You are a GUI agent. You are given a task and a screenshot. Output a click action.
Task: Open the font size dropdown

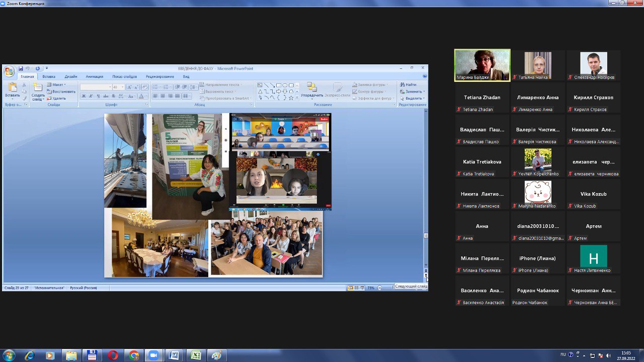[x=122, y=87]
